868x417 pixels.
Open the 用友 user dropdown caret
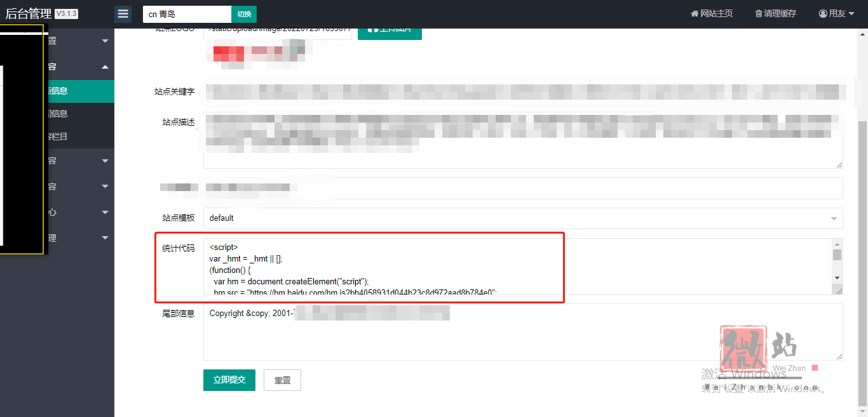(x=851, y=14)
